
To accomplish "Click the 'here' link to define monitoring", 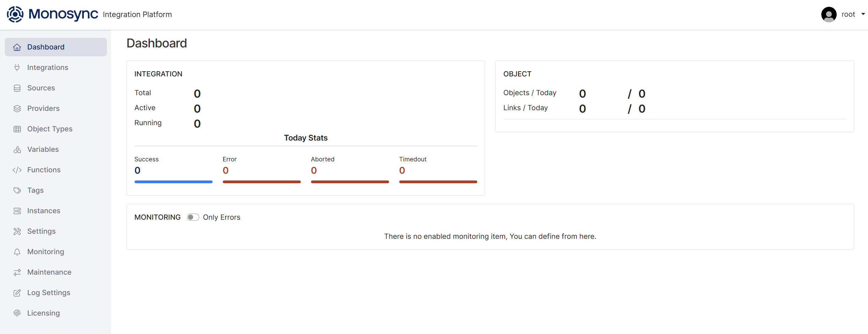I will (587, 236).
